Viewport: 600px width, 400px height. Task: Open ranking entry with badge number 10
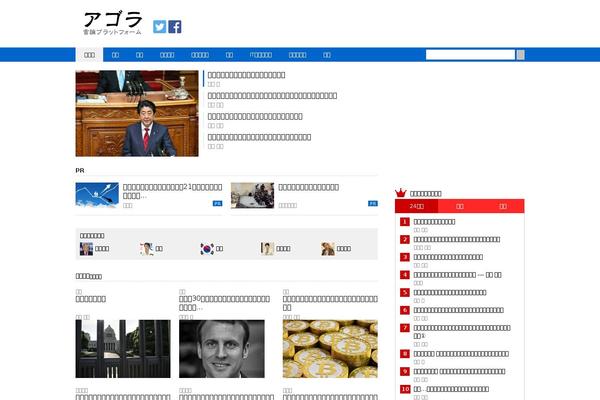[451, 389]
